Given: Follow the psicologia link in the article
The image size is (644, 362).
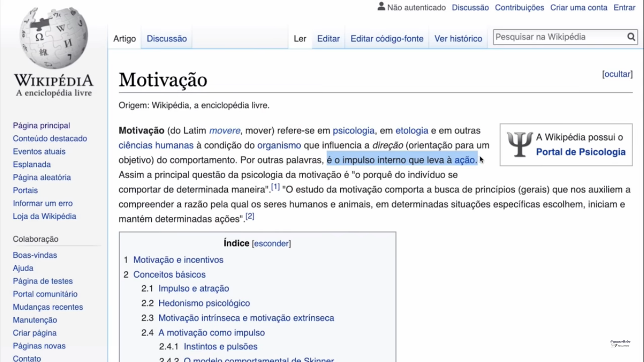Looking at the screenshot, I should 353,131.
